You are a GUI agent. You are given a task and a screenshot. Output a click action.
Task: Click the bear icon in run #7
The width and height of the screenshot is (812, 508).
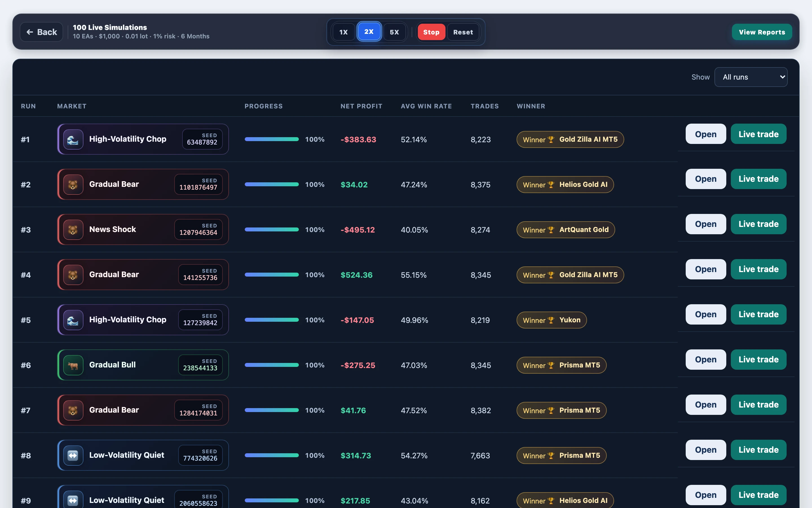click(x=73, y=410)
